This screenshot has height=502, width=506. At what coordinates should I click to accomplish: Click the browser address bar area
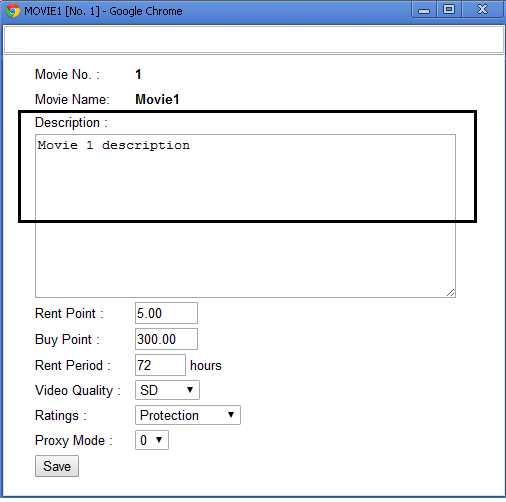pos(253,39)
